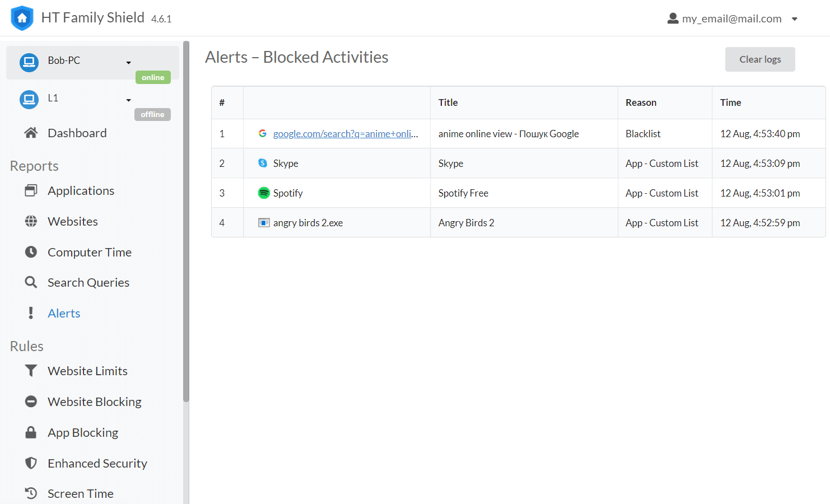Click the Websites globe icon
This screenshot has height=504, width=830.
pos(31,221)
